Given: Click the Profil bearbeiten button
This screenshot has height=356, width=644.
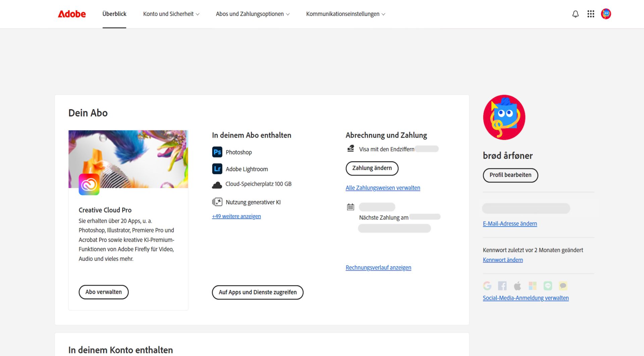Looking at the screenshot, I should [x=510, y=175].
